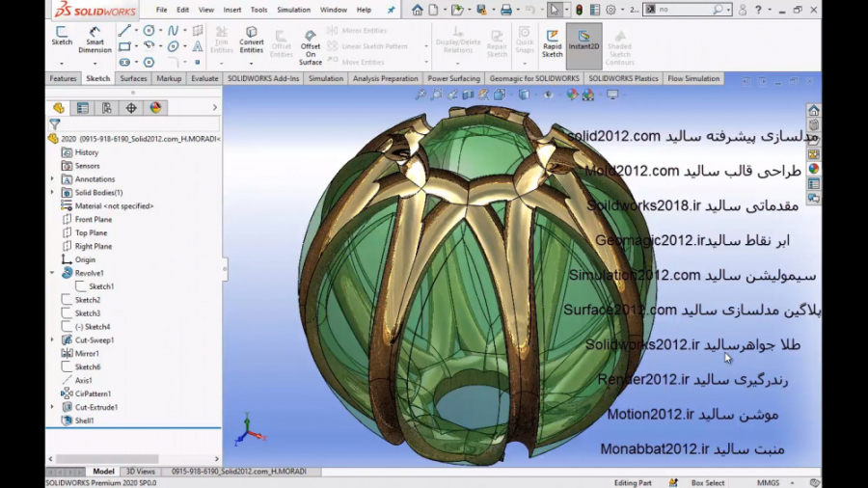Expand the Cut-Extrude1 feature node

pos(53,407)
